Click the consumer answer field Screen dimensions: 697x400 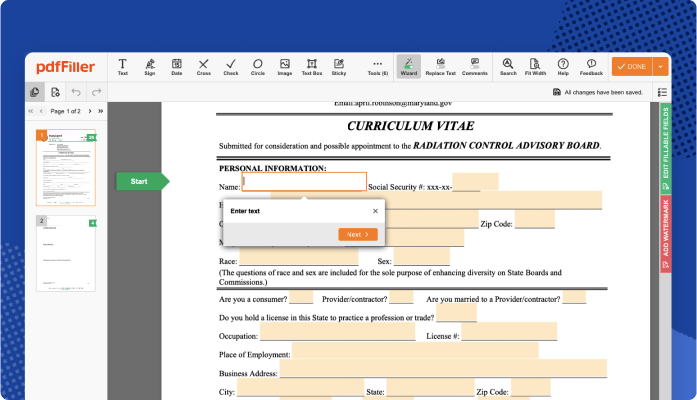click(x=301, y=297)
